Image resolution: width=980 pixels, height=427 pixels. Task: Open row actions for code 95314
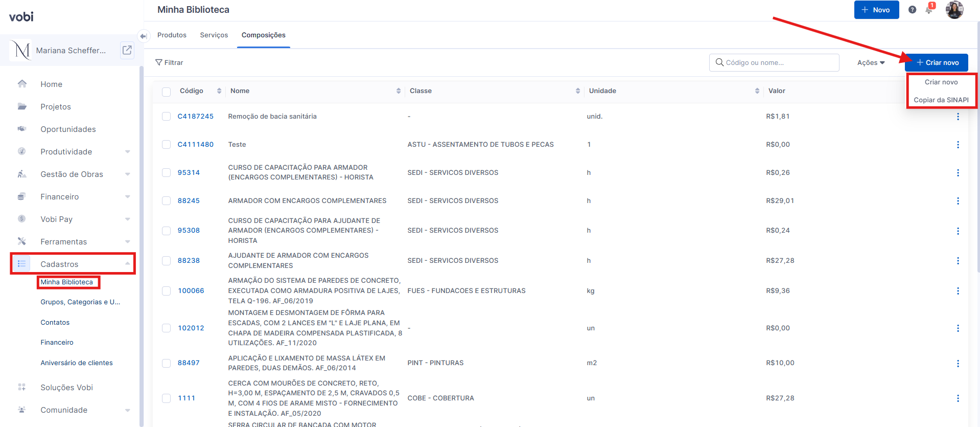958,173
